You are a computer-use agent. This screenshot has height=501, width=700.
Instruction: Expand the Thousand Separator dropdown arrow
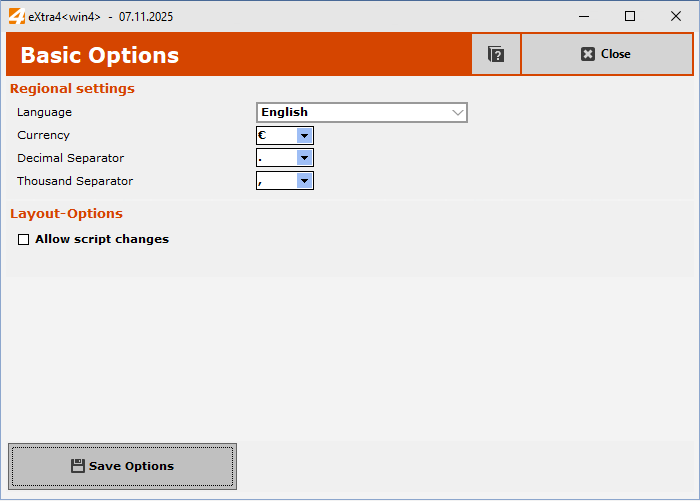[305, 181]
